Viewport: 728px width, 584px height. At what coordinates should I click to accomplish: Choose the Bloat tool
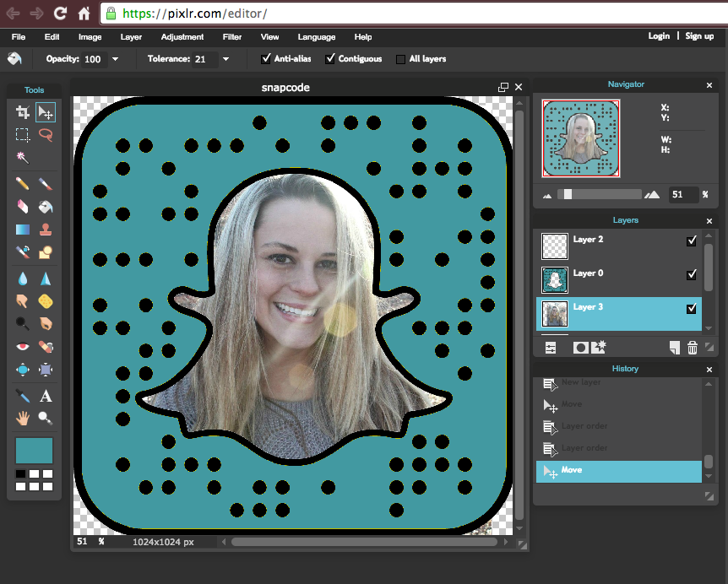click(22, 370)
